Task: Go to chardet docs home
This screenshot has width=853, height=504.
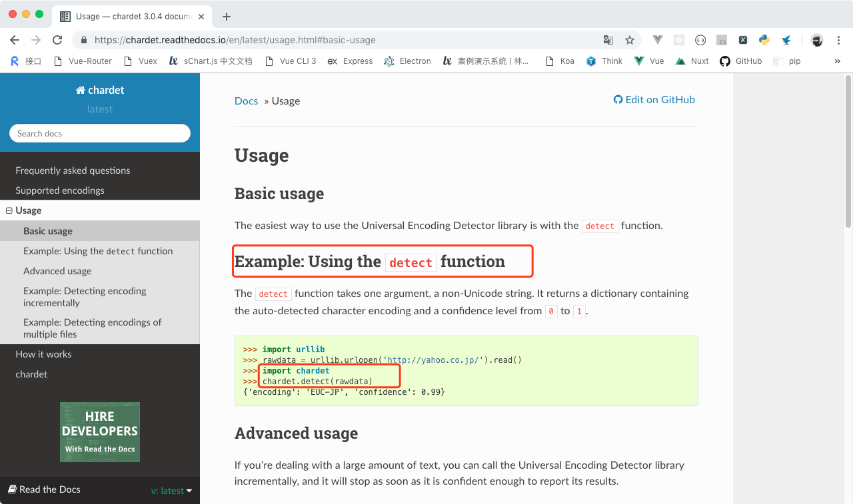Action: tap(100, 90)
